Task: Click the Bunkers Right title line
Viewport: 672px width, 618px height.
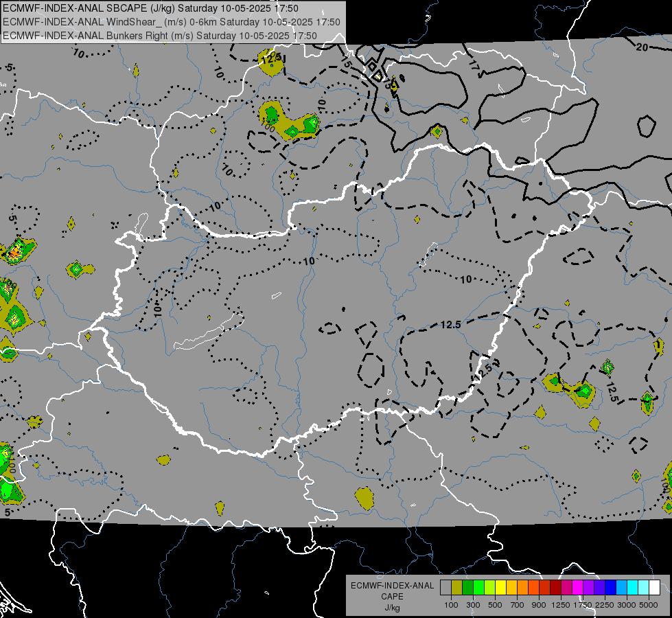Action: pyautogui.click(x=160, y=36)
